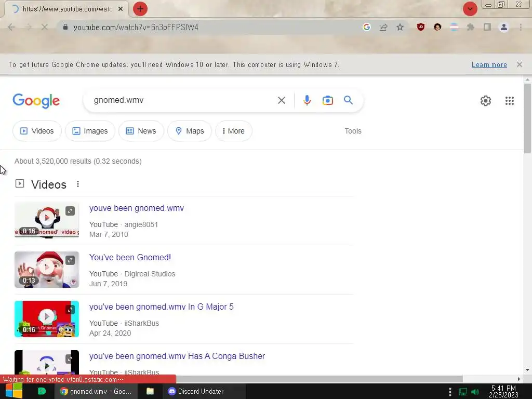Open network status tray icon
532x399 pixels.
[x=463, y=392]
